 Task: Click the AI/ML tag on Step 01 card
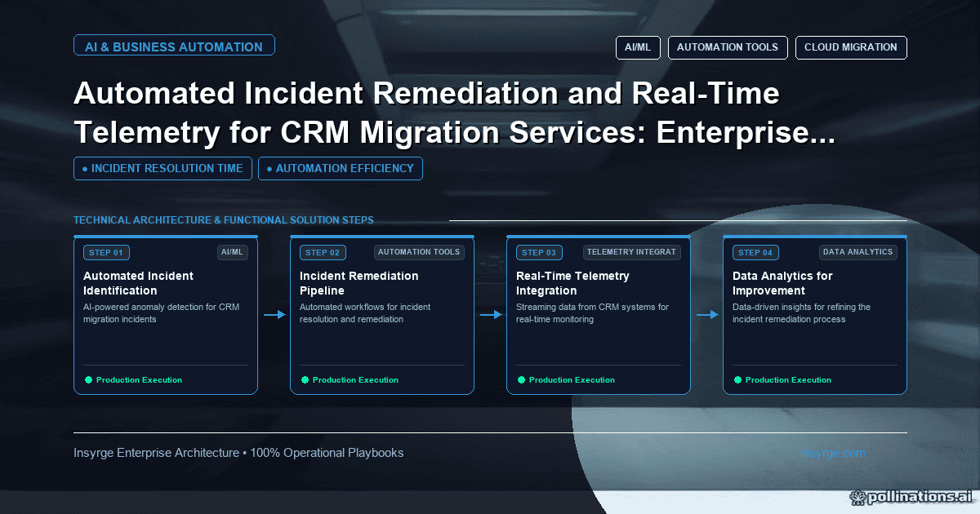pyautogui.click(x=232, y=252)
